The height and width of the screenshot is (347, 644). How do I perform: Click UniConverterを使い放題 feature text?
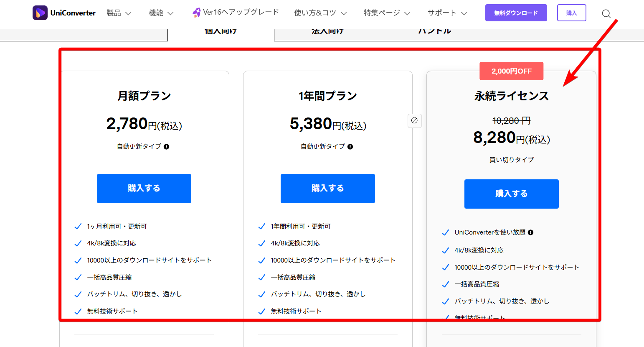[x=490, y=232]
